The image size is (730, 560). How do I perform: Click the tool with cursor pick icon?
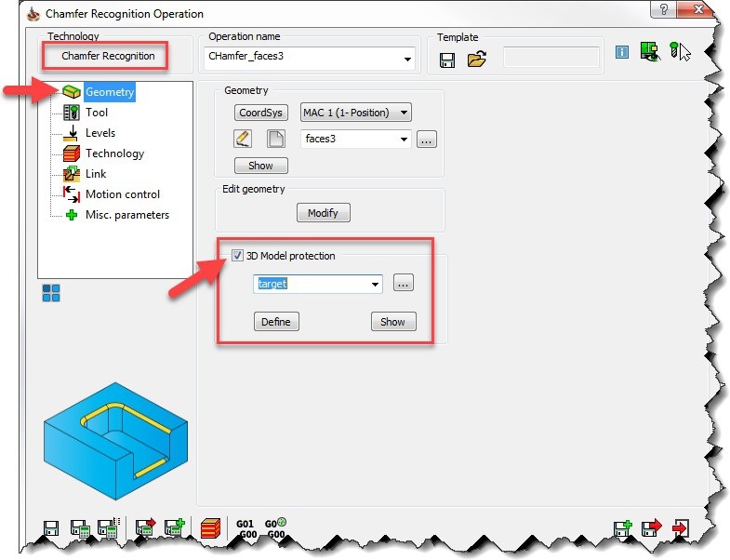pos(680,51)
